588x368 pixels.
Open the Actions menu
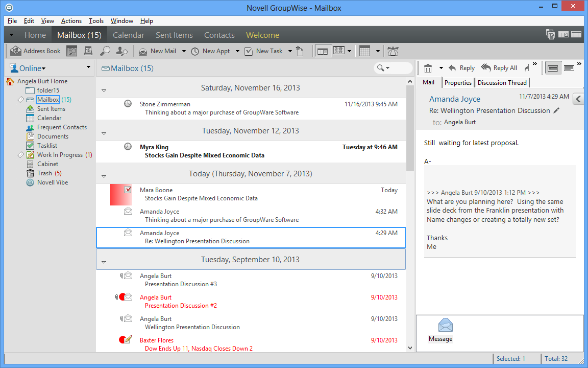pyautogui.click(x=71, y=21)
